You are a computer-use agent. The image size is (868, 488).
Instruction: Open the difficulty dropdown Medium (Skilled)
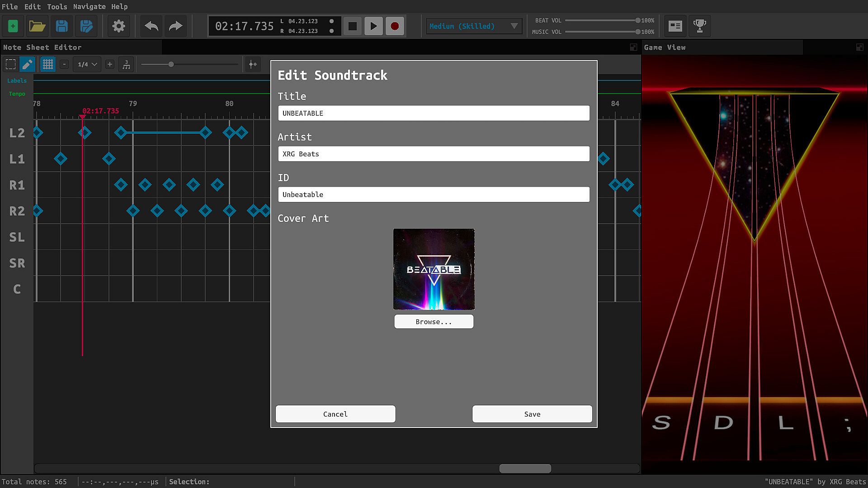pyautogui.click(x=473, y=26)
